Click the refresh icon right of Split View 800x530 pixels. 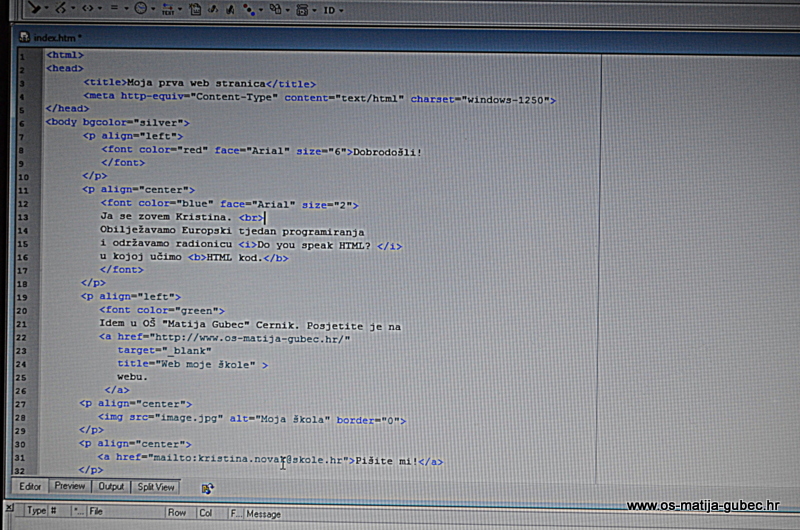click(207, 489)
